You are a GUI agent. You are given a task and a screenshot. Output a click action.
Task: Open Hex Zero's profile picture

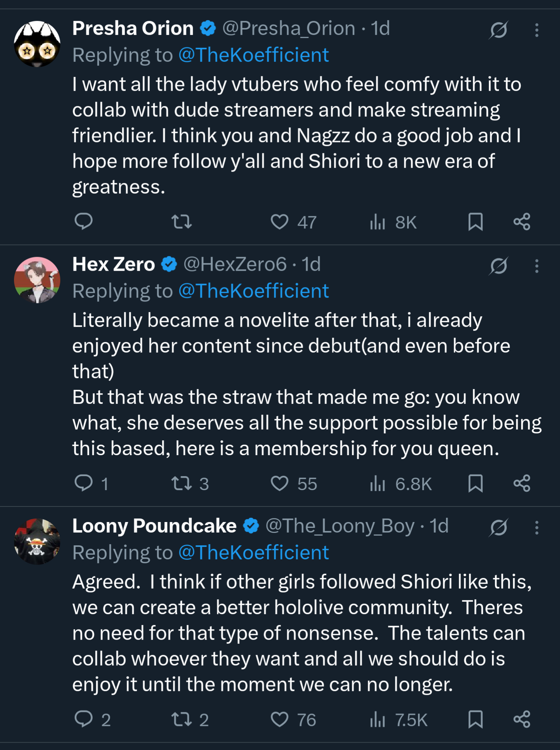[x=37, y=280]
